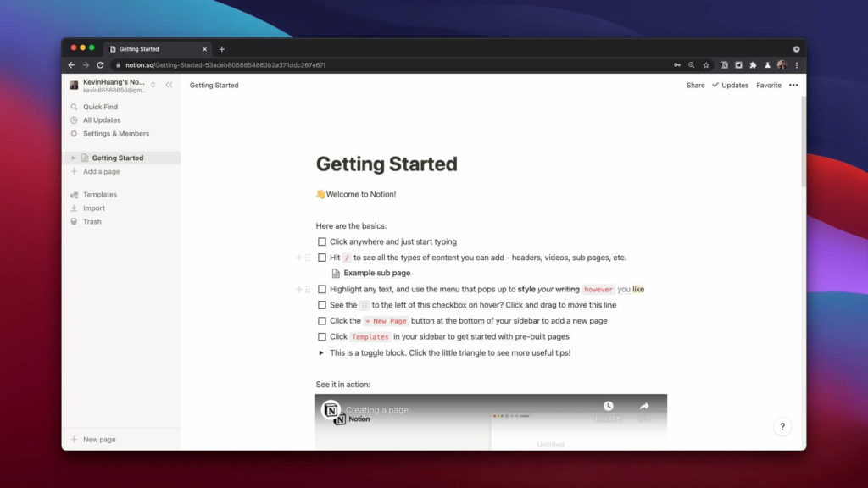Viewport: 868px width, 488px height.
Task: Collapse the Notion sidebar
Action: [x=169, y=85]
